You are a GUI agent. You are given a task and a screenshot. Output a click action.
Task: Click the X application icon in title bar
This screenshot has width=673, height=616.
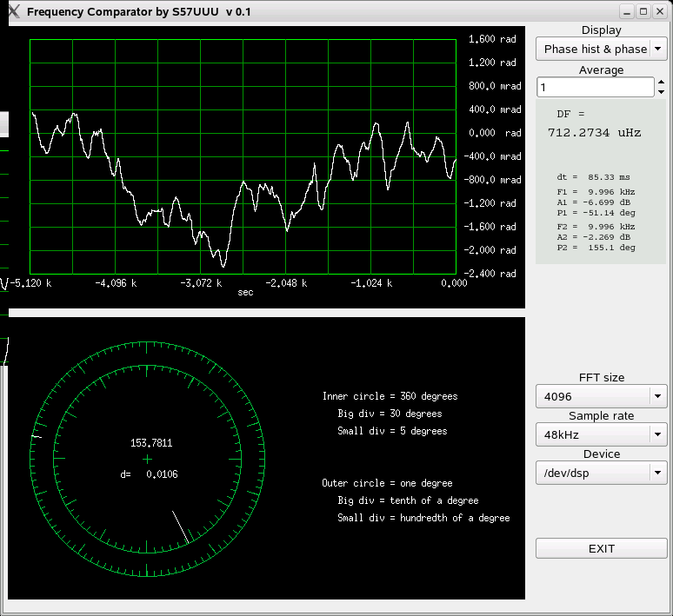[11, 11]
